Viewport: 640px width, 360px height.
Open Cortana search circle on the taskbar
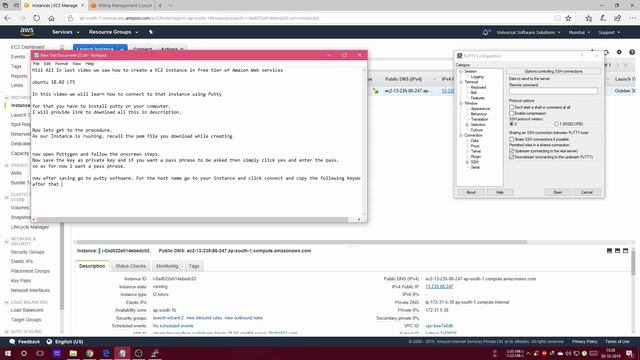24,353
